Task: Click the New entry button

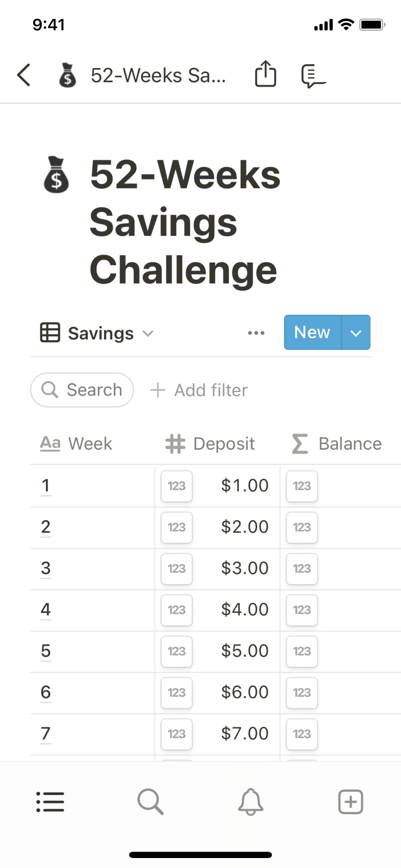Action: pyautogui.click(x=312, y=333)
